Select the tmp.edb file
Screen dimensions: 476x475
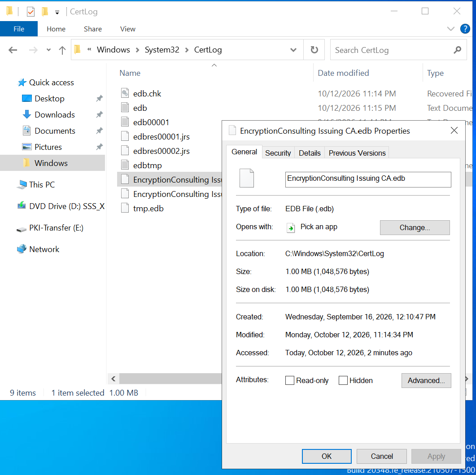point(148,209)
